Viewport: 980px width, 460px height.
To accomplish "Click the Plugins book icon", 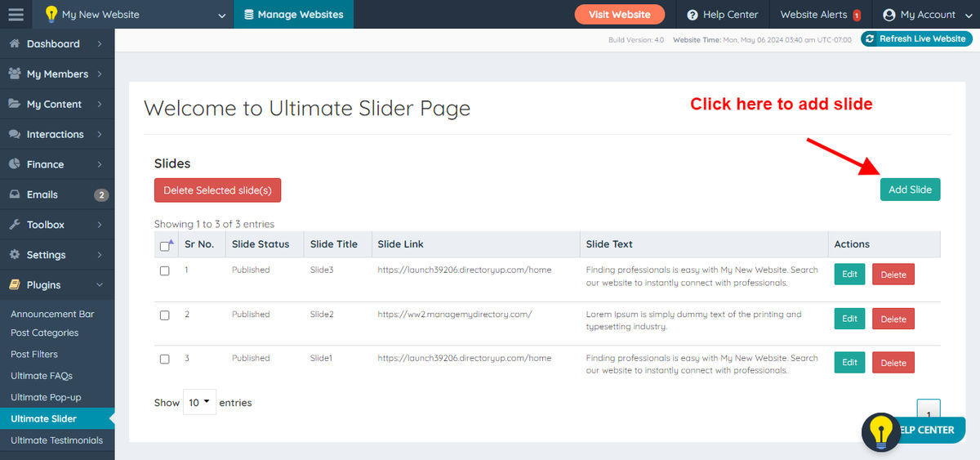I will tap(14, 285).
